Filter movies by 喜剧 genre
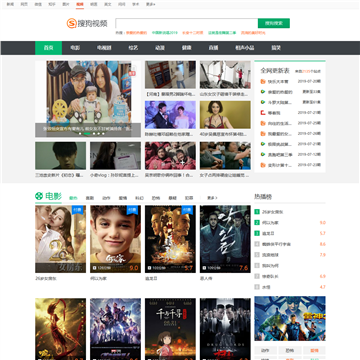Screen dimensions: 360x360 tap(90, 198)
